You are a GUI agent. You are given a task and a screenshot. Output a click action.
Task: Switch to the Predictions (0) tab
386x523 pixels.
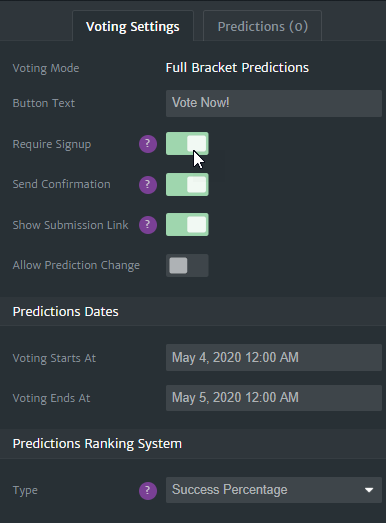(x=263, y=26)
